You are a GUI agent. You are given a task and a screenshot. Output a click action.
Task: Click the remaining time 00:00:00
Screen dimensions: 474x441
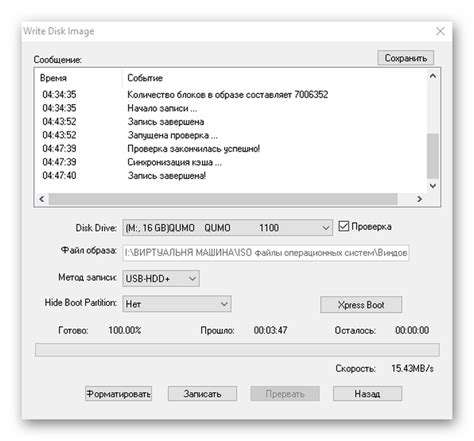click(x=412, y=330)
